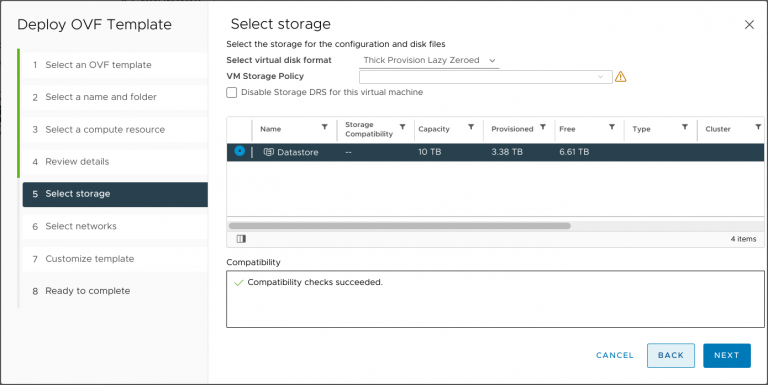Click the 4 items count text
This screenshot has height=385, width=768.
click(743, 239)
